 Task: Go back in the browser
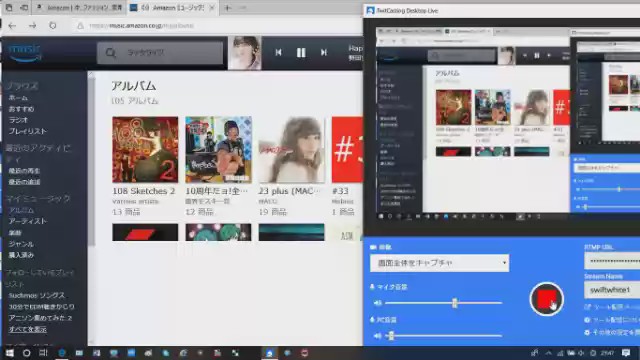[12, 25]
